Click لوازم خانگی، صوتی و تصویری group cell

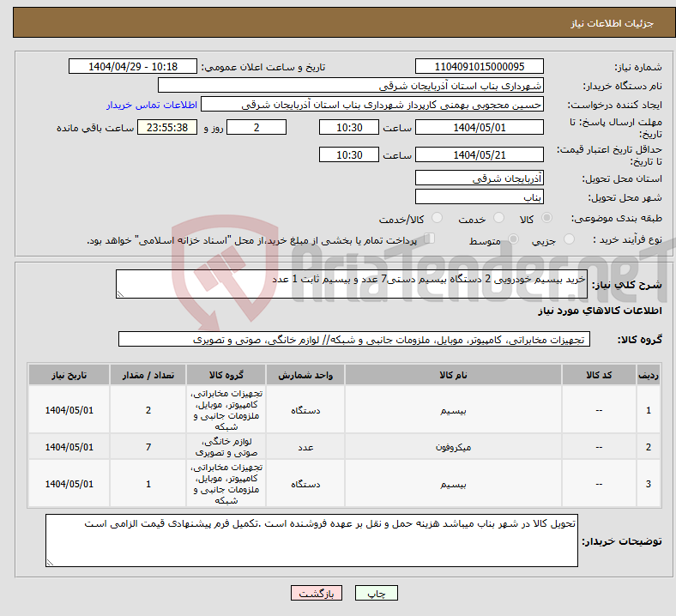[226, 447]
